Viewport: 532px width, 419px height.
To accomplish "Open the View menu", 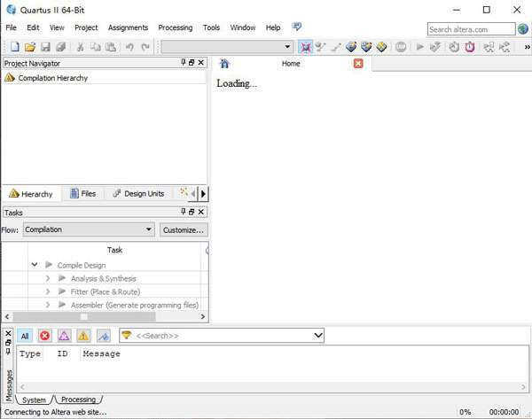I will click(57, 27).
